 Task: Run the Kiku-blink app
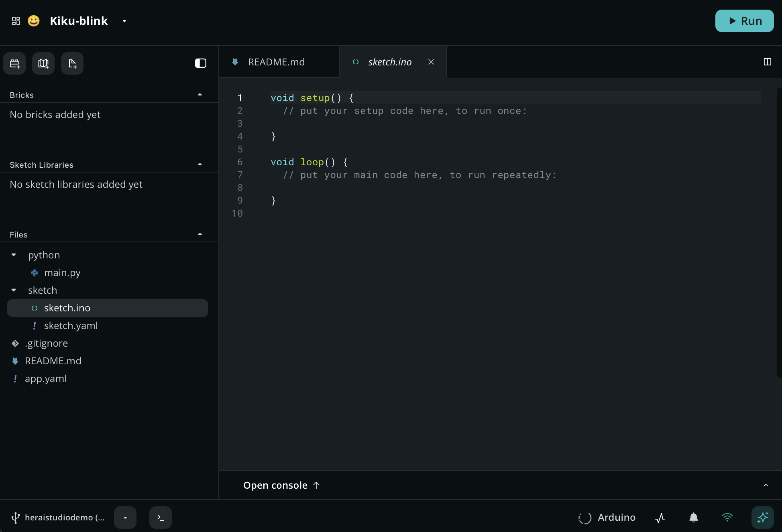click(x=745, y=21)
